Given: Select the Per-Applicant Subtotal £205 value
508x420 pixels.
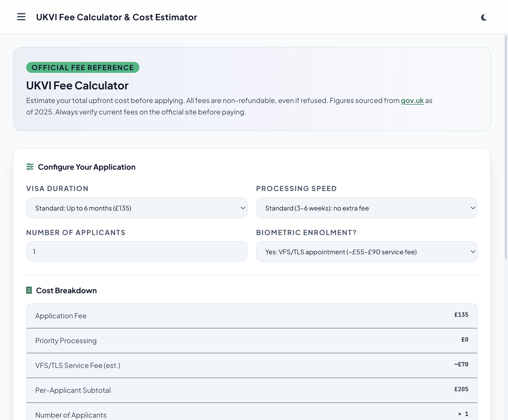Looking at the screenshot, I should (x=461, y=389).
